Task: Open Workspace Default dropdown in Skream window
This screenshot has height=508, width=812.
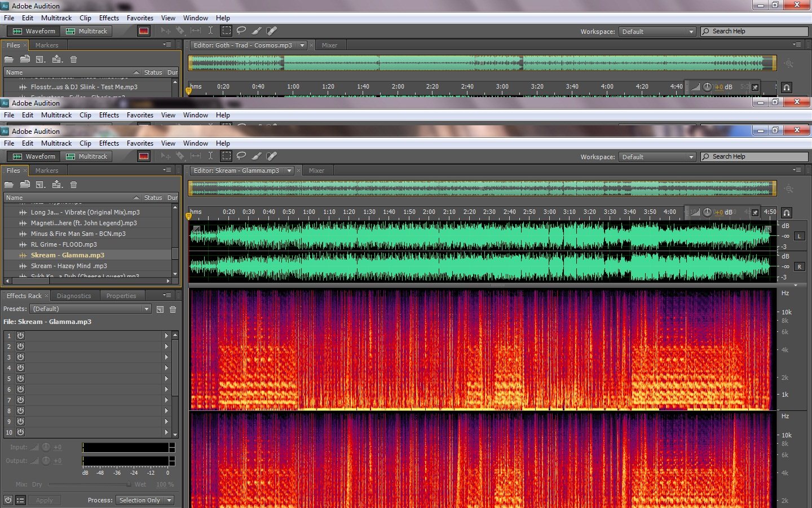Action: (657, 157)
